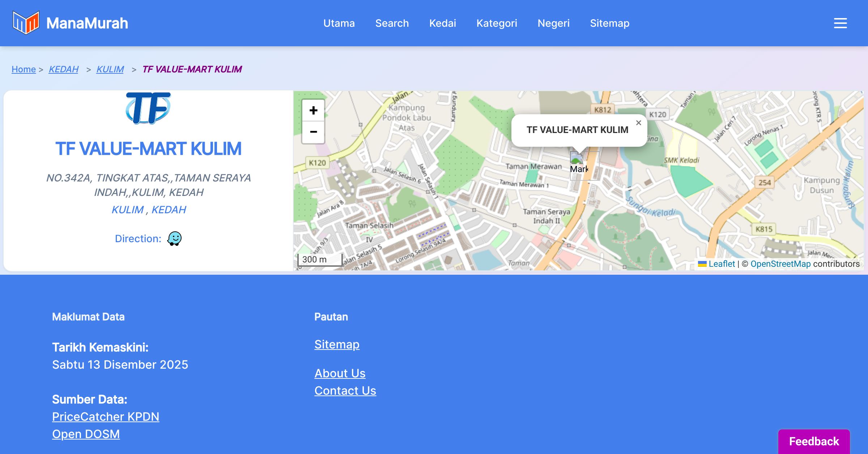This screenshot has height=454, width=868.
Task: Zoom out on the map
Action: [x=313, y=132]
